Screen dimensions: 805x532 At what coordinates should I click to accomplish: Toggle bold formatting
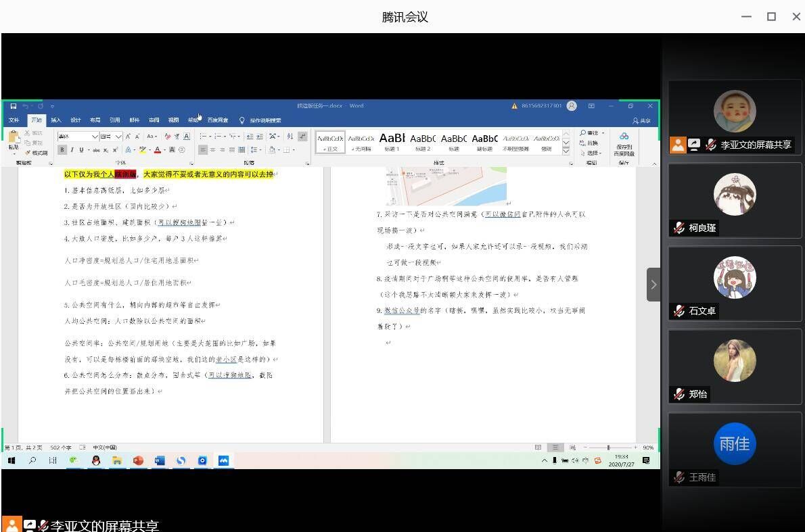pos(62,150)
